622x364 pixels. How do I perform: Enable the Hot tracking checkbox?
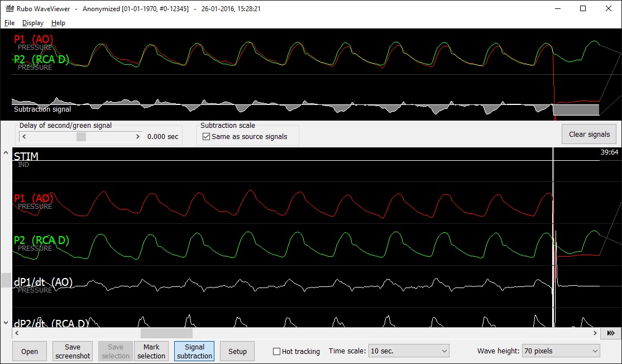click(x=276, y=351)
